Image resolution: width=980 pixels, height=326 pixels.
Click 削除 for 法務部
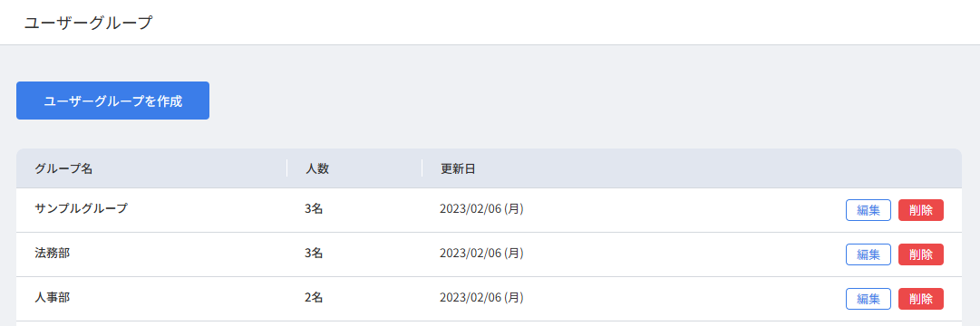click(921, 254)
